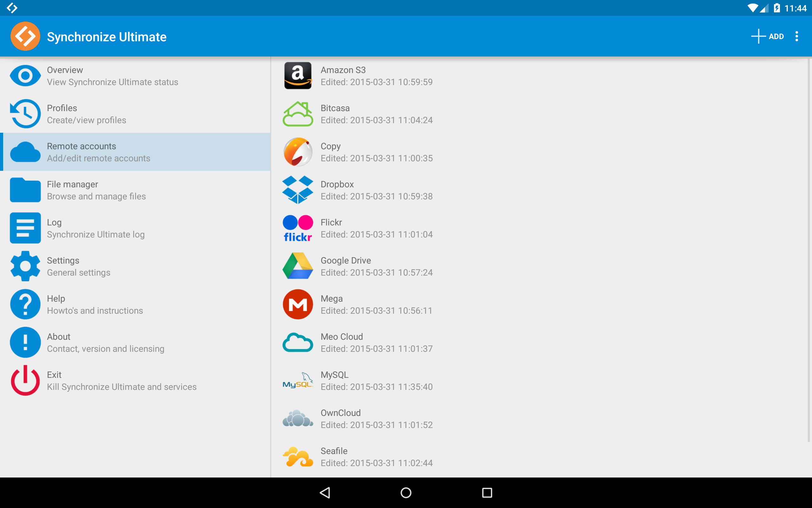Select the Bitcasa green cloud icon

click(298, 114)
